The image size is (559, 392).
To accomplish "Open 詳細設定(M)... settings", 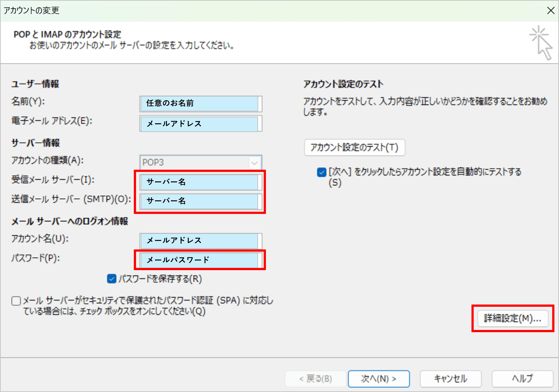I will point(513,318).
